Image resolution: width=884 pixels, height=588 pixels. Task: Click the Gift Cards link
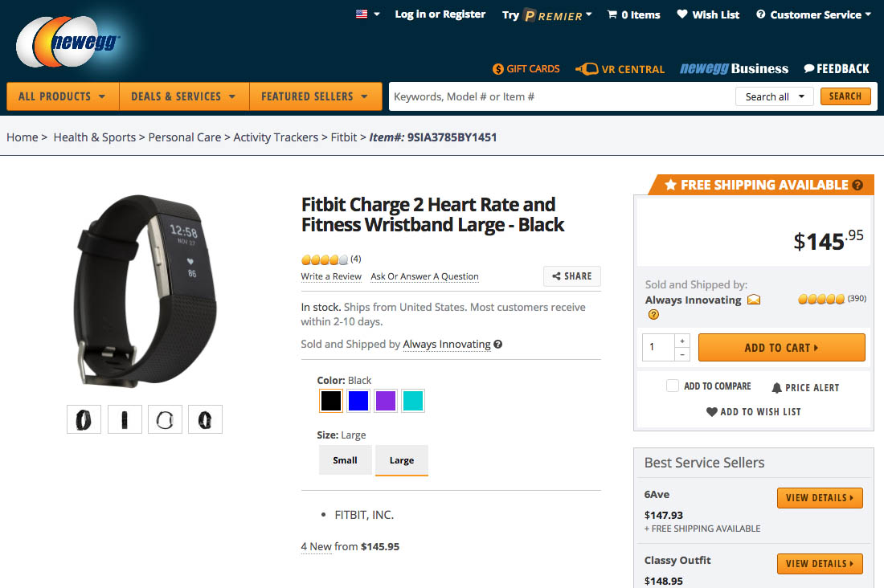click(526, 69)
